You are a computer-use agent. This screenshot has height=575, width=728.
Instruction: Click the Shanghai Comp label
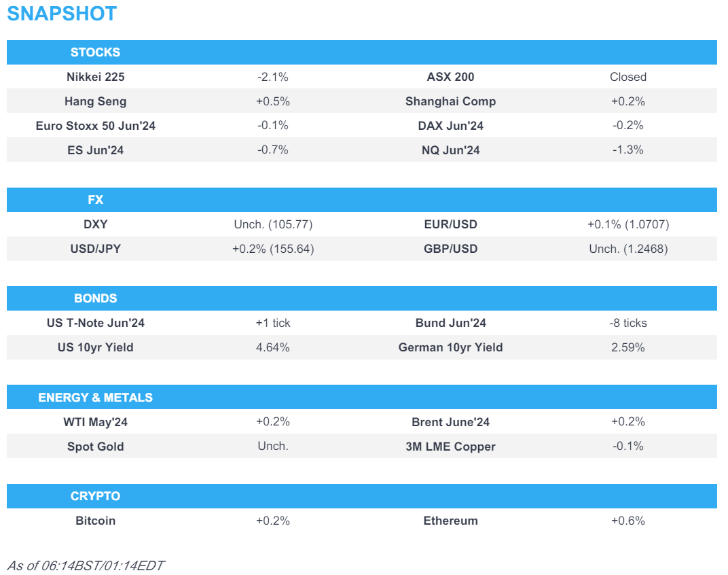pos(450,101)
